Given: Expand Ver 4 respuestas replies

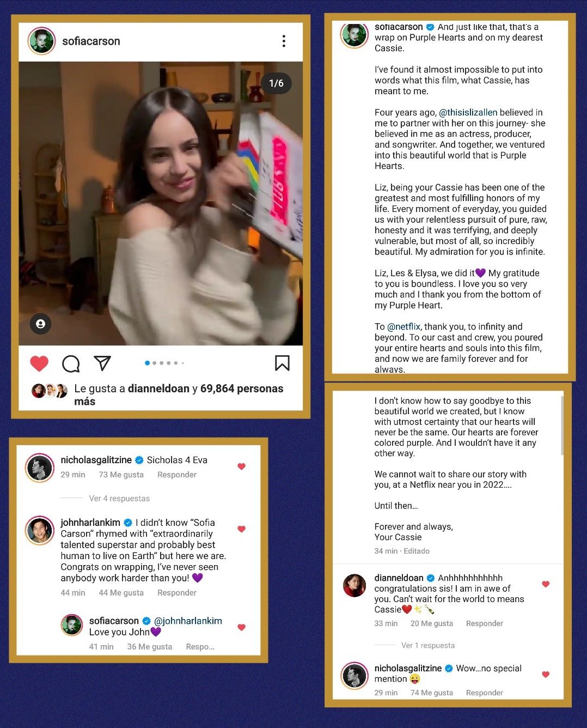Looking at the screenshot, I should click(119, 498).
